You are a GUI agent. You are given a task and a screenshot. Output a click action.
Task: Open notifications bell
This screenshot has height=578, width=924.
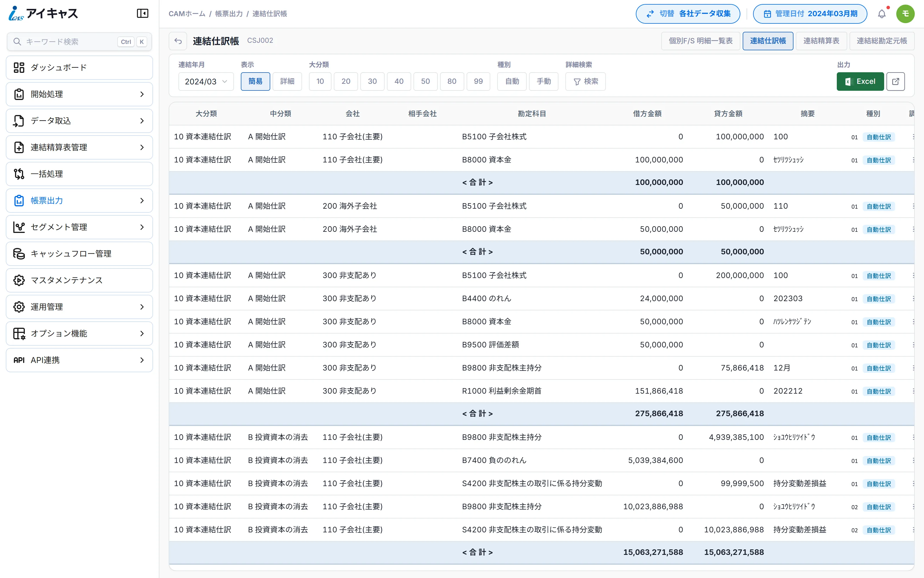(x=882, y=14)
